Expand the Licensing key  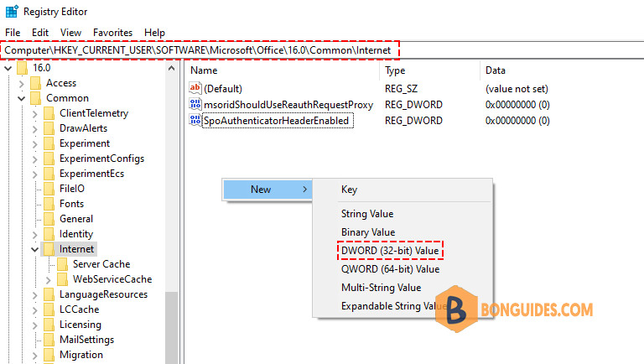(35, 325)
